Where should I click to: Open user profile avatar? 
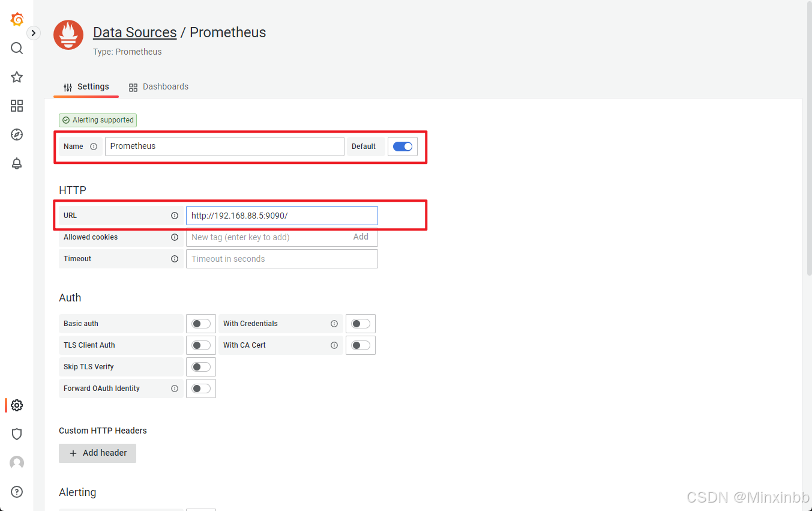(17, 463)
